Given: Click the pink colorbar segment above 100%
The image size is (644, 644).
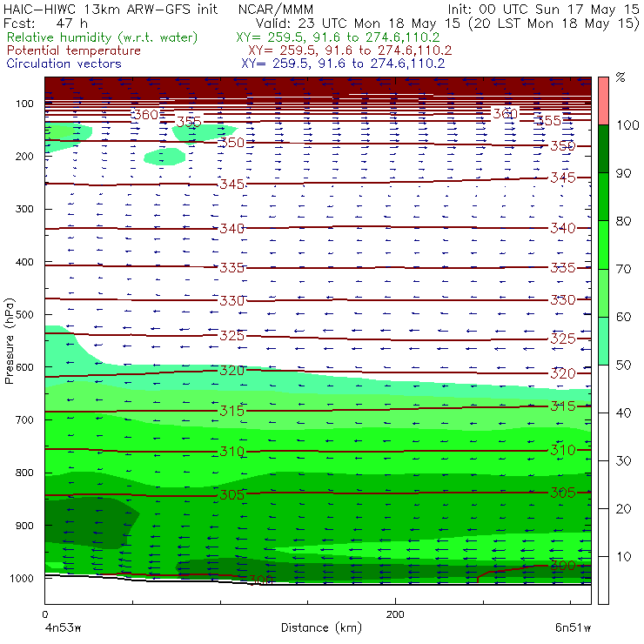Looking at the screenshot, I should [x=603, y=101].
